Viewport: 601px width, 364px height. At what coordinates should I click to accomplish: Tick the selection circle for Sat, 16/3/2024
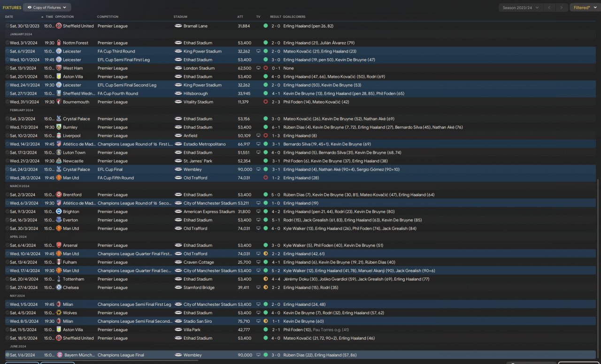tap(8, 220)
